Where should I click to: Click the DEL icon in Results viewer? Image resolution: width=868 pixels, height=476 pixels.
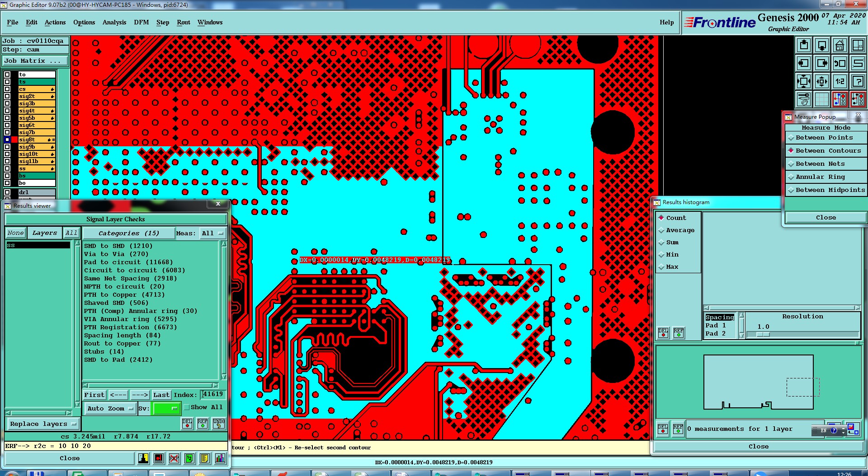point(187,424)
